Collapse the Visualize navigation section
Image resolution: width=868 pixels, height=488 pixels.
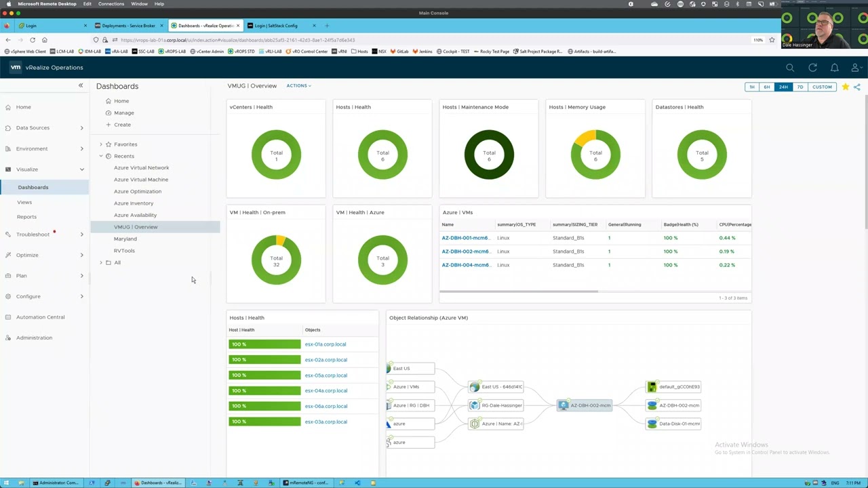pyautogui.click(x=81, y=169)
